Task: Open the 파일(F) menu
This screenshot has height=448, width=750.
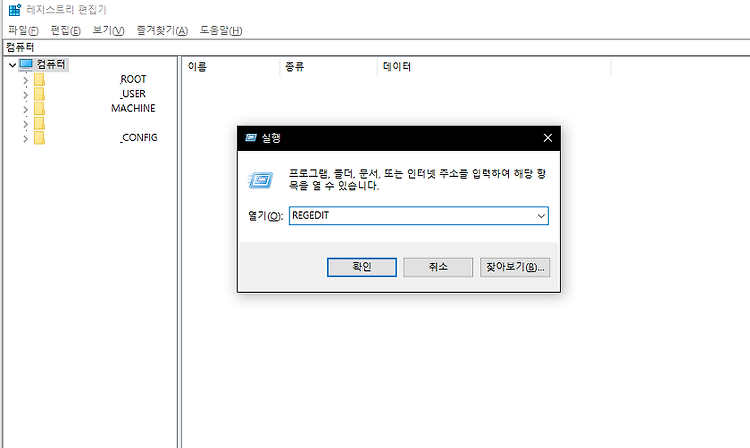Action: point(23,31)
